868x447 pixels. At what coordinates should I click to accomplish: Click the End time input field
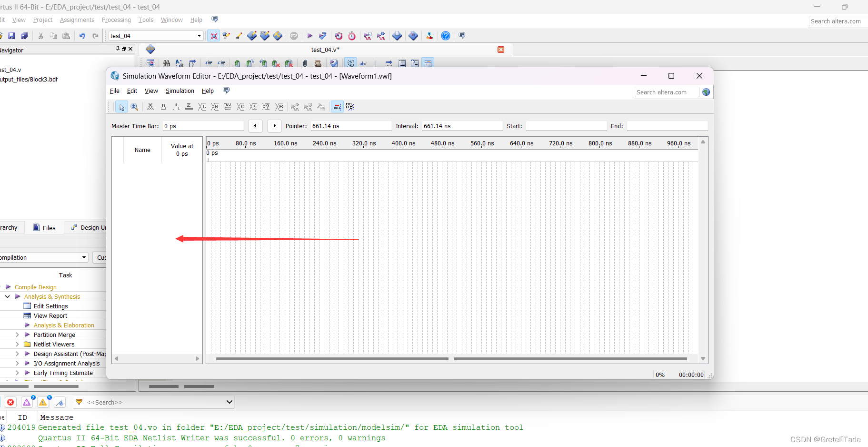point(667,126)
